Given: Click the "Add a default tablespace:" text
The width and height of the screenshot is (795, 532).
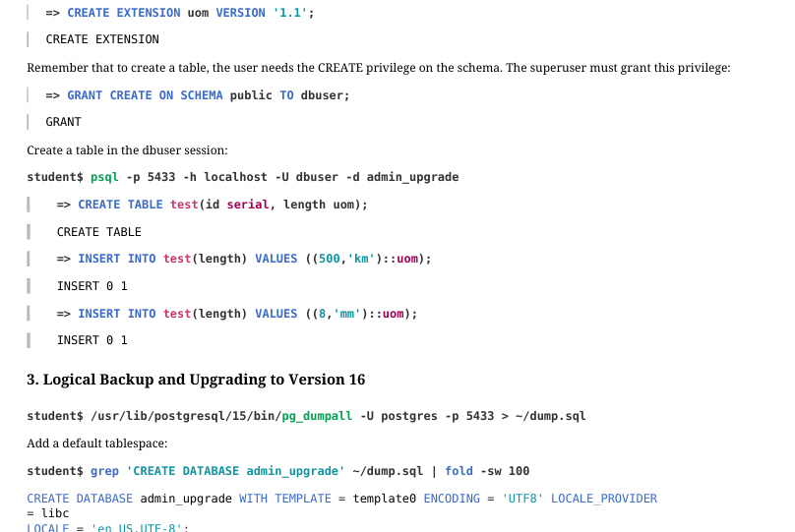Looking at the screenshot, I should pos(96,443).
